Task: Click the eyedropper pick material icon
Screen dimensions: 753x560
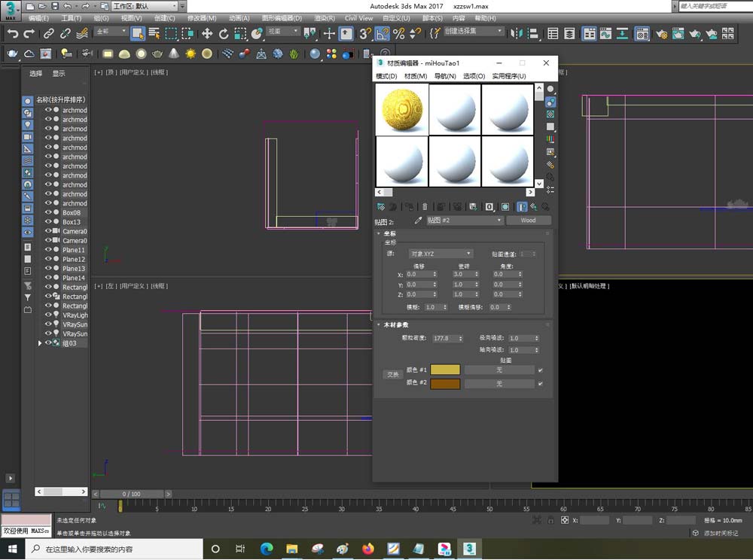Action: [x=419, y=221]
